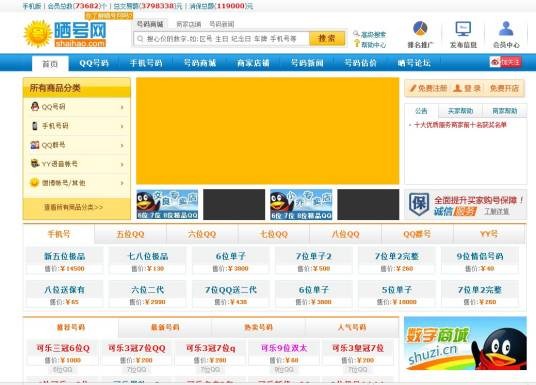The image size is (536, 385).
Task: Select the 号码商城 navigation item
Action: click(200, 63)
